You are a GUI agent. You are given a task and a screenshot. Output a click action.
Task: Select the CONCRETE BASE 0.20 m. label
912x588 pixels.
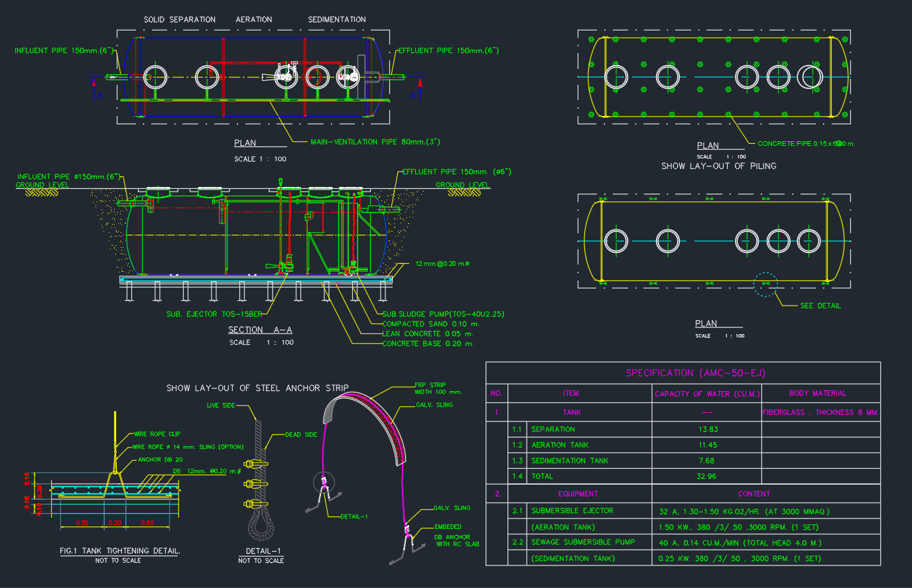[x=428, y=343]
